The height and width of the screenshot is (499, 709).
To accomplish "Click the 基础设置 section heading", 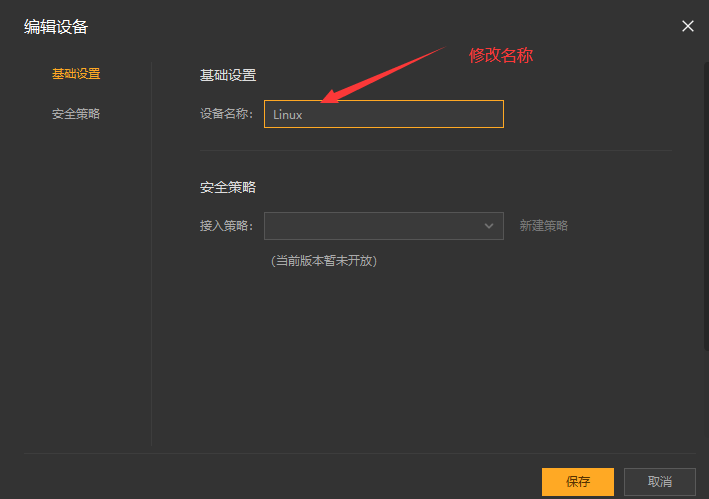I will tap(228, 75).
